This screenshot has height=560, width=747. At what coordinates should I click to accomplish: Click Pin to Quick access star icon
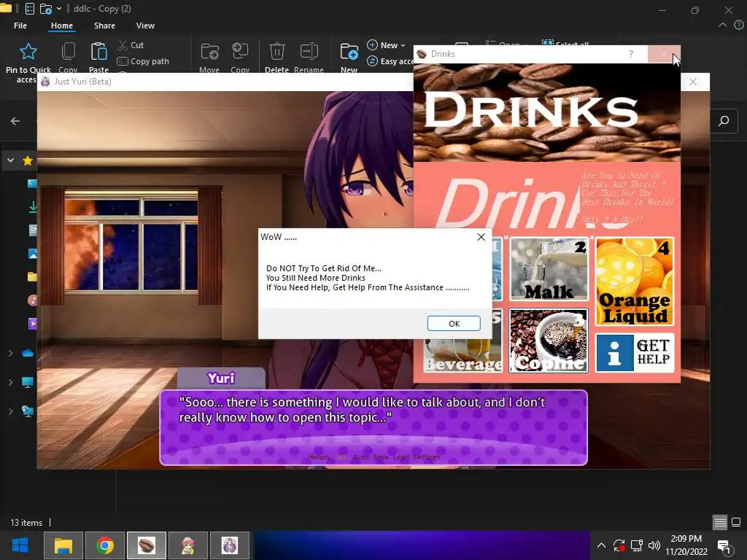tap(28, 52)
